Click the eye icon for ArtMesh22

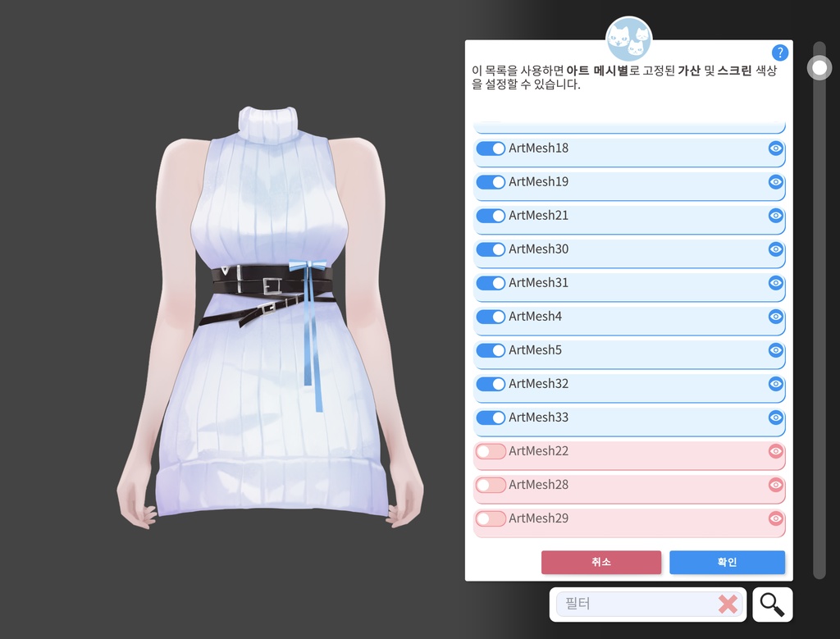tap(775, 451)
